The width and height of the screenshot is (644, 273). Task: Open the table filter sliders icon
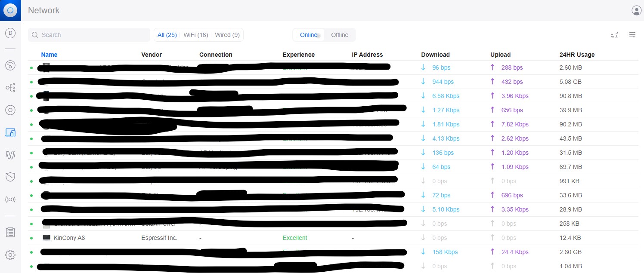(x=632, y=35)
